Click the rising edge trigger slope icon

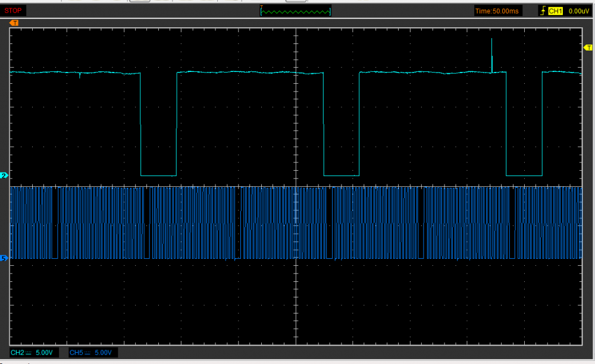coord(542,11)
